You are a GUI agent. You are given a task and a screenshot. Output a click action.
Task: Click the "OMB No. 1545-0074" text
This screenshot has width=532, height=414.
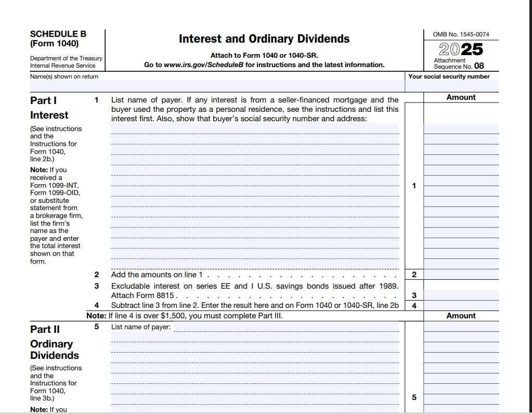461,34
